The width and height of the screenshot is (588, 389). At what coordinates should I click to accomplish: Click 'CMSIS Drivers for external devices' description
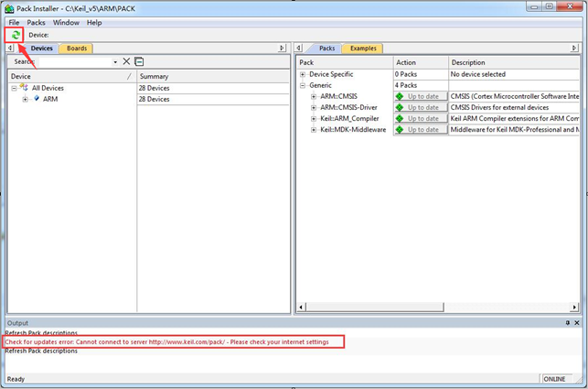499,107
